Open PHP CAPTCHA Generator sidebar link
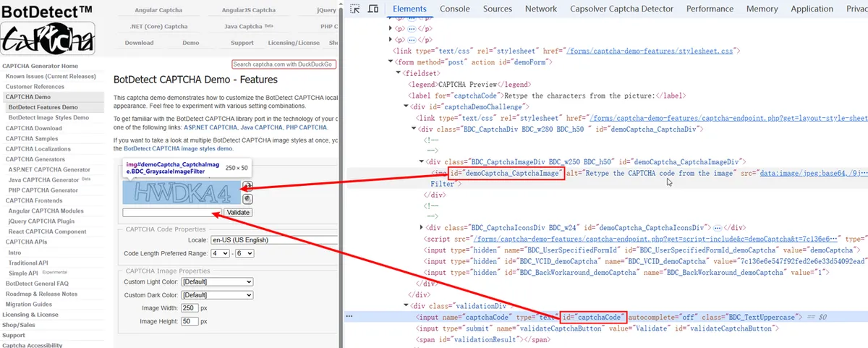Image resolution: width=868 pixels, height=348 pixels. pos(43,190)
